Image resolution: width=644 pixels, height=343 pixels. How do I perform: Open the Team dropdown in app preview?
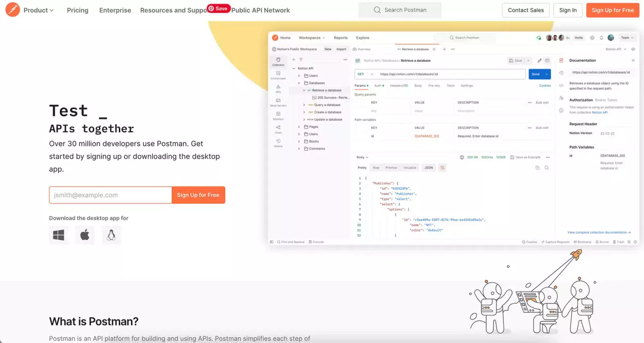(x=627, y=38)
